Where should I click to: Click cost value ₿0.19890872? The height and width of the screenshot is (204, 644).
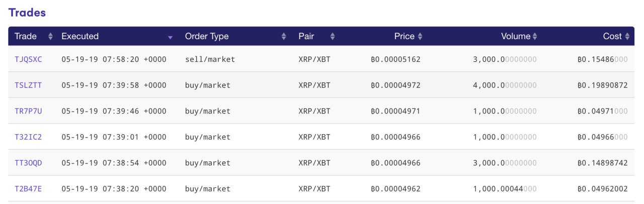(x=602, y=85)
